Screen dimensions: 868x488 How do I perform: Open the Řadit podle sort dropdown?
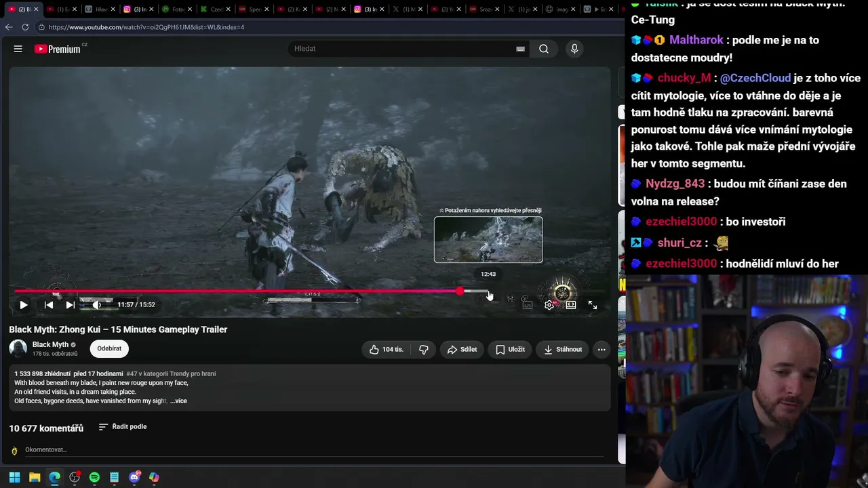pyautogui.click(x=123, y=427)
